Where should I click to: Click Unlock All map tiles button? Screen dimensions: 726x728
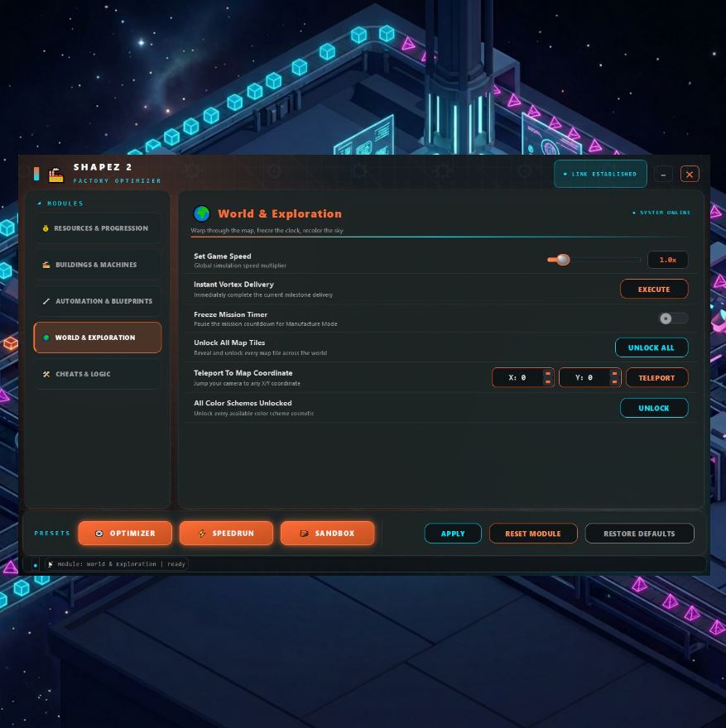pos(651,347)
